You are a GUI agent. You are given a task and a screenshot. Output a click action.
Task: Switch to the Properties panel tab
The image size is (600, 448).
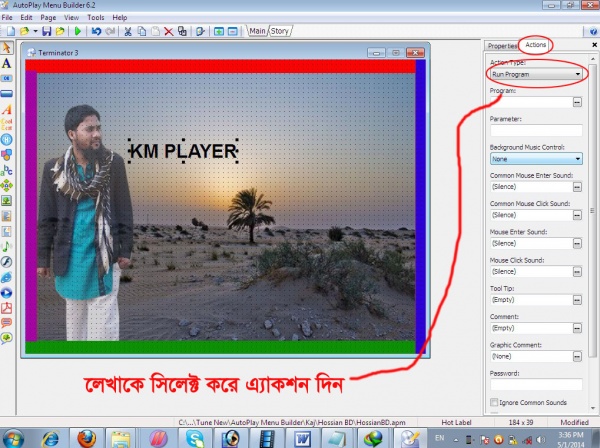(502, 46)
